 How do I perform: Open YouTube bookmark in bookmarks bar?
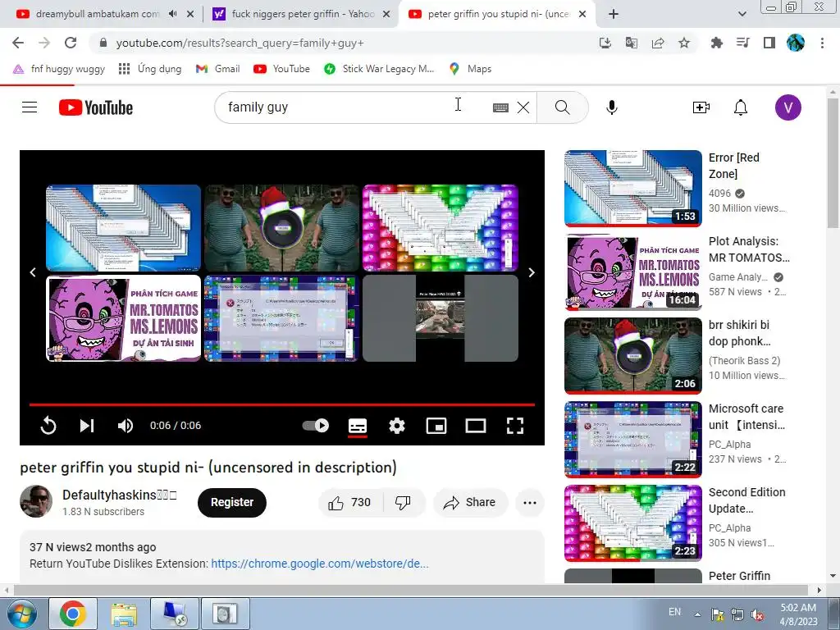tap(282, 69)
